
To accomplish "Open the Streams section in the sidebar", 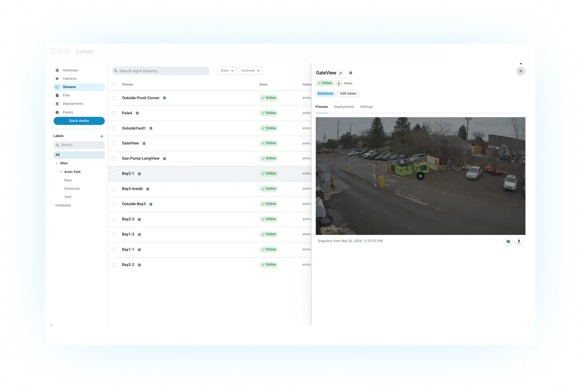I will [69, 87].
